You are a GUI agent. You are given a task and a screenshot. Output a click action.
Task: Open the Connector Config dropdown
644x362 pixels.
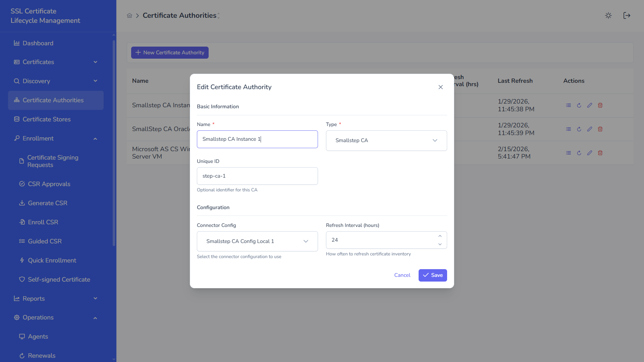coord(257,241)
